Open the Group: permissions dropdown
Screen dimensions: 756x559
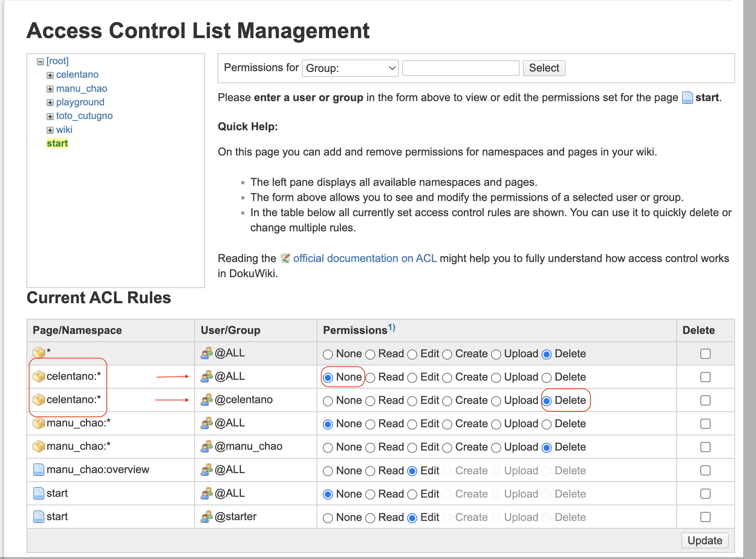[350, 68]
